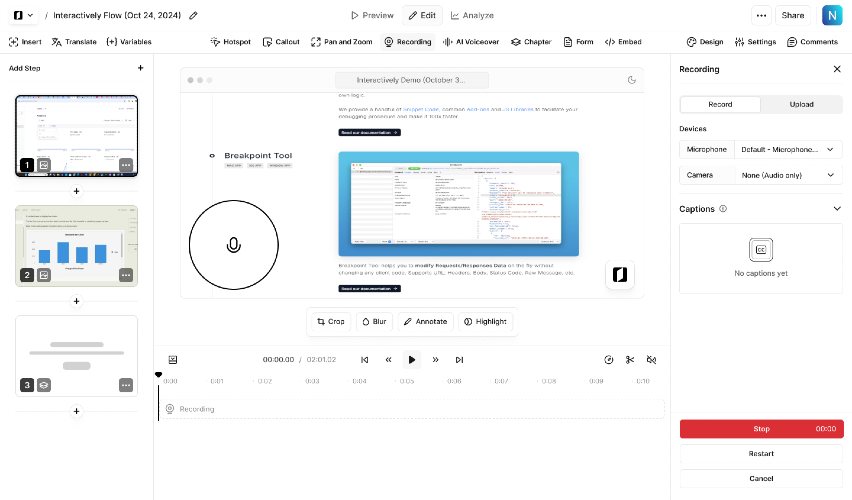Toggle dark mode moon icon in preview
Image resolution: width=852 pixels, height=500 pixels.
pyautogui.click(x=631, y=80)
